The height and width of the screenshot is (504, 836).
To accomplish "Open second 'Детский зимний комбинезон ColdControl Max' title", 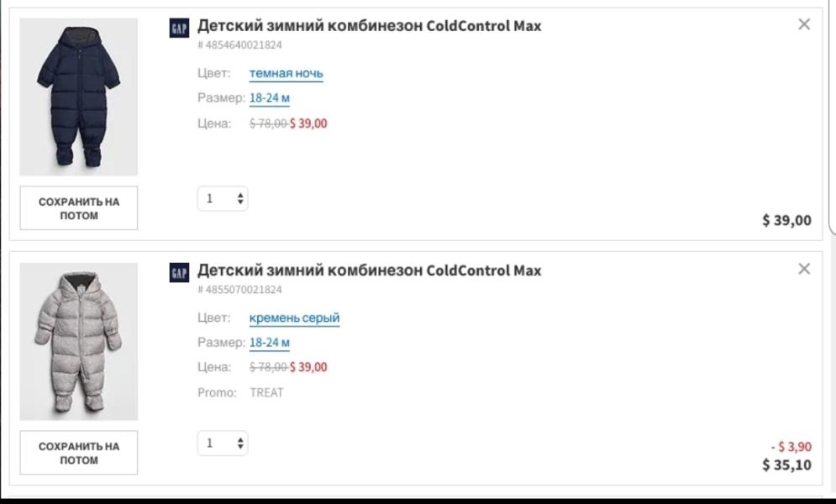I will [369, 270].
